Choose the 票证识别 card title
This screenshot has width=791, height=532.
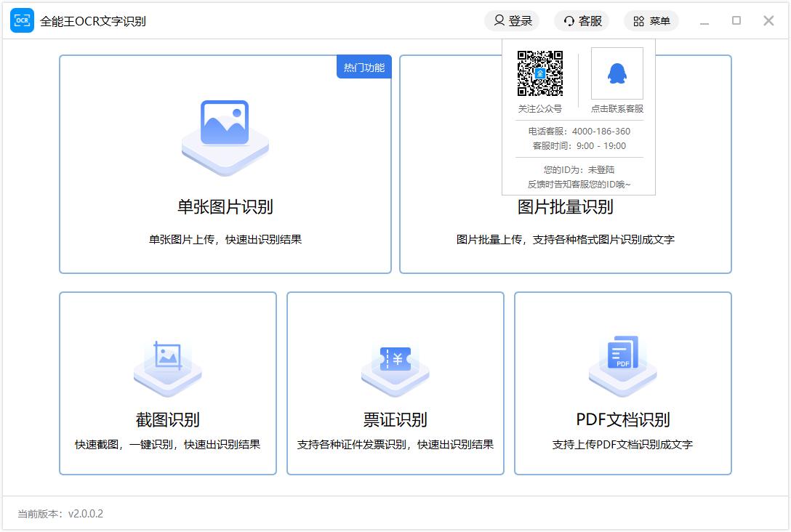(x=395, y=420)
